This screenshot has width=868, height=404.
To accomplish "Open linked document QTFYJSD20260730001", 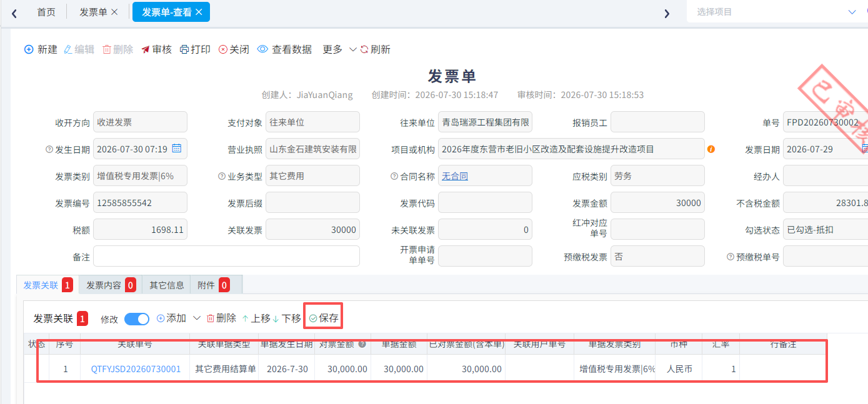I will [x=136, y=369].
